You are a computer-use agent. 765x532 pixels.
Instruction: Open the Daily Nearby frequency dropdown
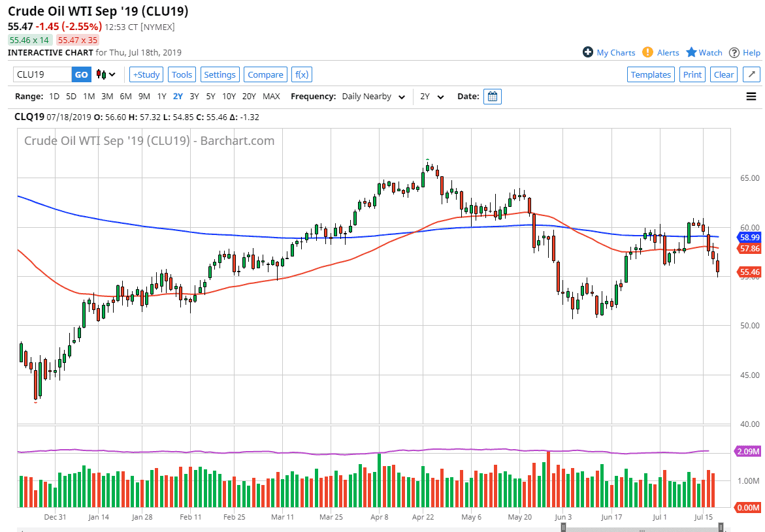click(x=373, y=96)
